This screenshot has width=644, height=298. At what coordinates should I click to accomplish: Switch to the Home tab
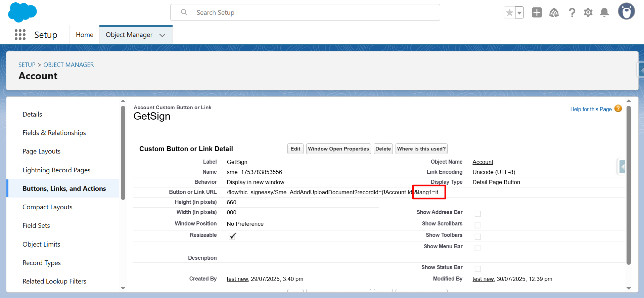click(85, 35)
